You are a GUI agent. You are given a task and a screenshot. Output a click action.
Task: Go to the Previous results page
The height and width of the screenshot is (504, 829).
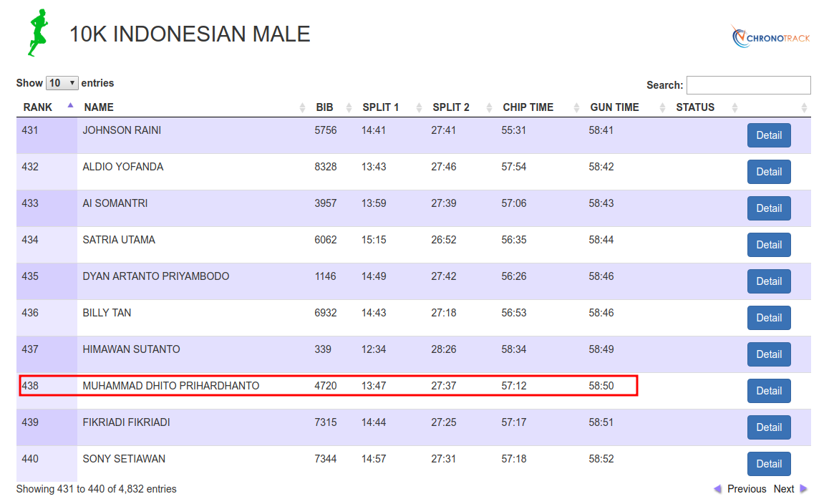[x=747, y=488]
